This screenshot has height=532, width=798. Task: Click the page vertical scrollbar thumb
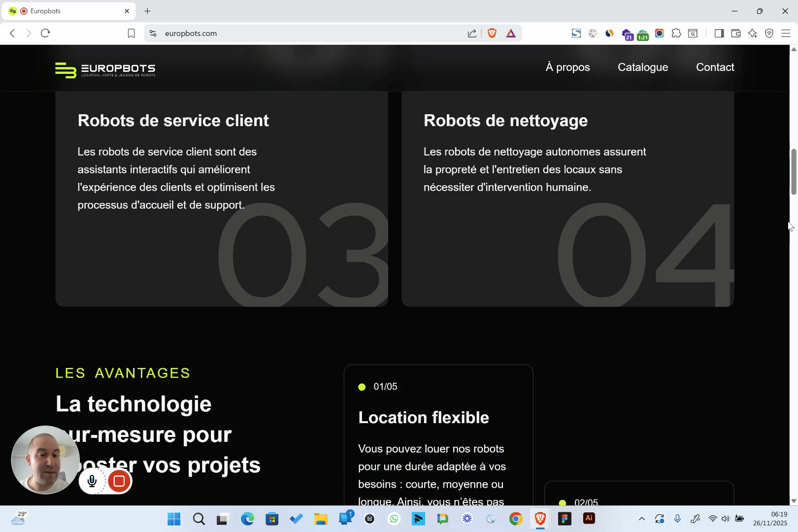(794, 171)
